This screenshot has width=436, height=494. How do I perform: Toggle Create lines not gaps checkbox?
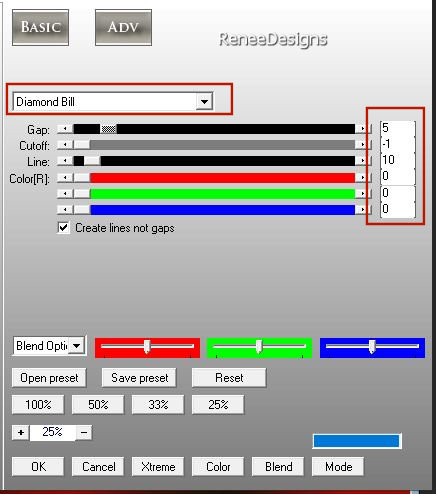pyautogui.click(x=63, y=228)
